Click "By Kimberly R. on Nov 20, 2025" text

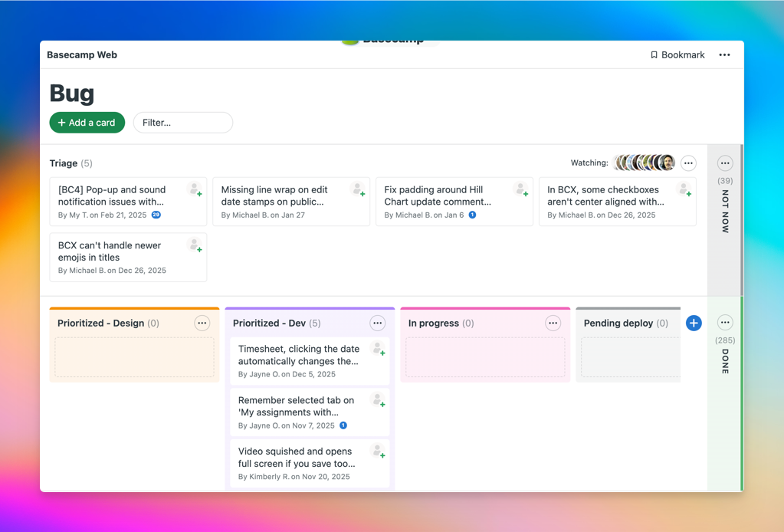pyautogui.click(x=294, y=477)
